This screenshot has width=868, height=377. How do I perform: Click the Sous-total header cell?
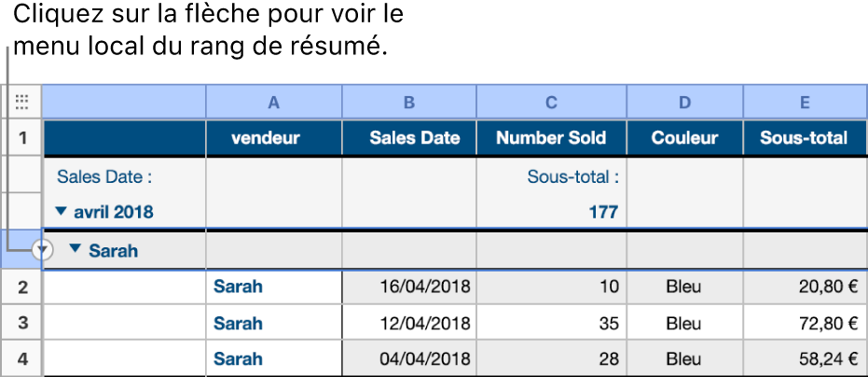point(804,138)
